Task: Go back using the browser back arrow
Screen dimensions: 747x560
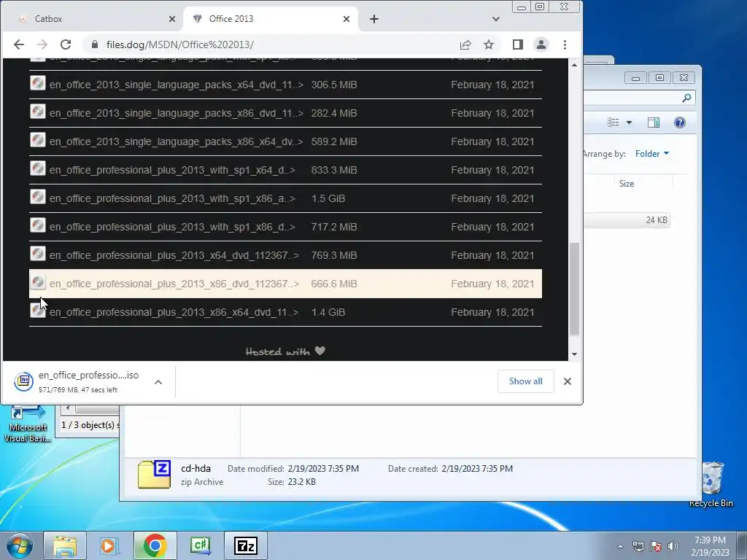Action: [18, 44]
